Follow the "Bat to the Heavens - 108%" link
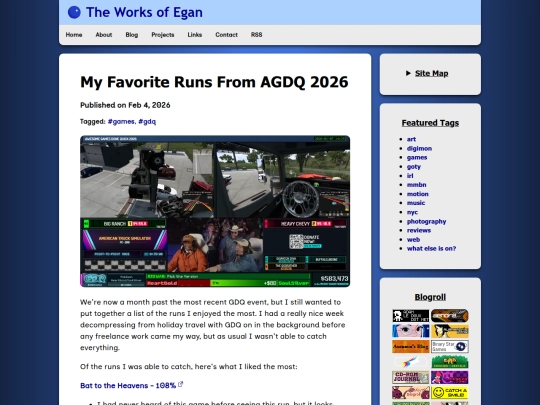Viewport: 540px width, 405px height. coord(128,385)
